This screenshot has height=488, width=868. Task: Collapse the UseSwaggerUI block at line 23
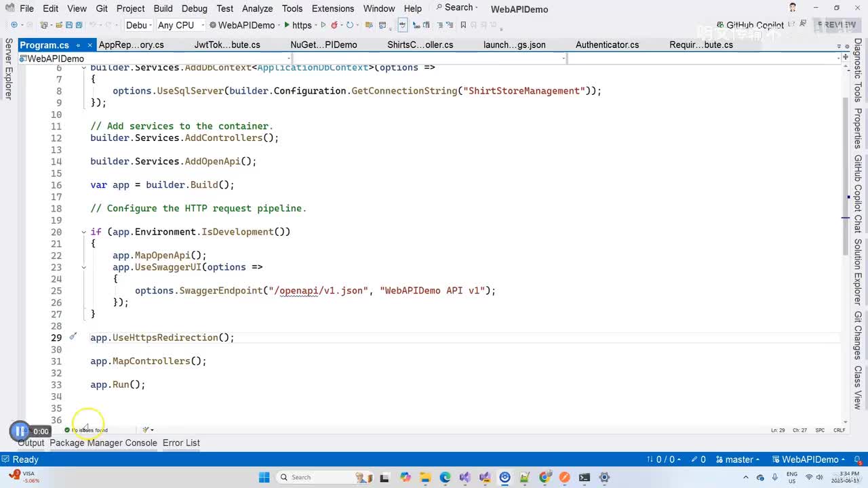(x=83, y=267)
